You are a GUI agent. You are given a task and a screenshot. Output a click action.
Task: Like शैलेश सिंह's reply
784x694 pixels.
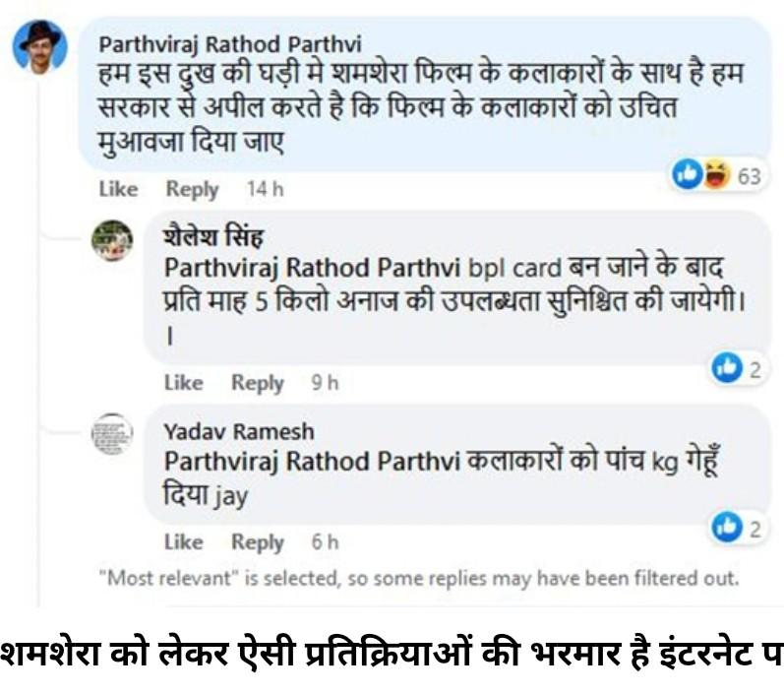(183, 382)
